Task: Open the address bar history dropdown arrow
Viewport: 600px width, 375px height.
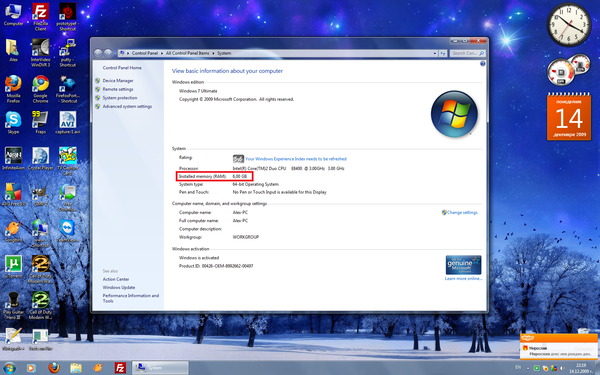Action: [435, 53]
